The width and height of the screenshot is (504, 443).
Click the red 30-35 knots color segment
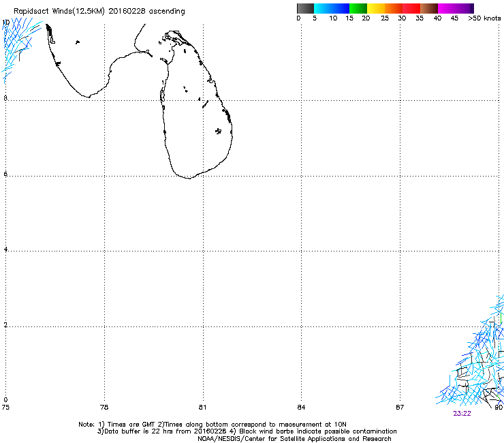click(x=411, y=8)
